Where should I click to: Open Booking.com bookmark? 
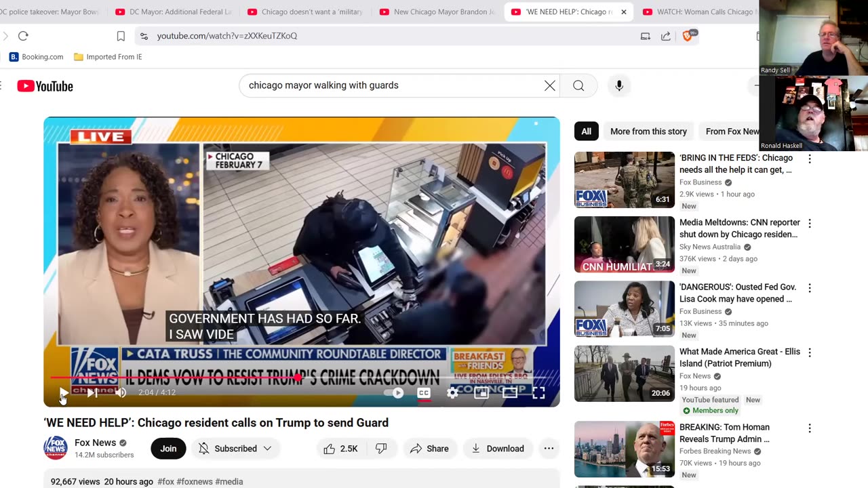[36, 57]
